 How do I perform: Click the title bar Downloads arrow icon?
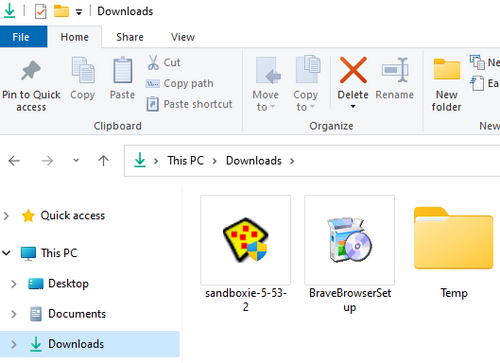[x=10, y=11]
